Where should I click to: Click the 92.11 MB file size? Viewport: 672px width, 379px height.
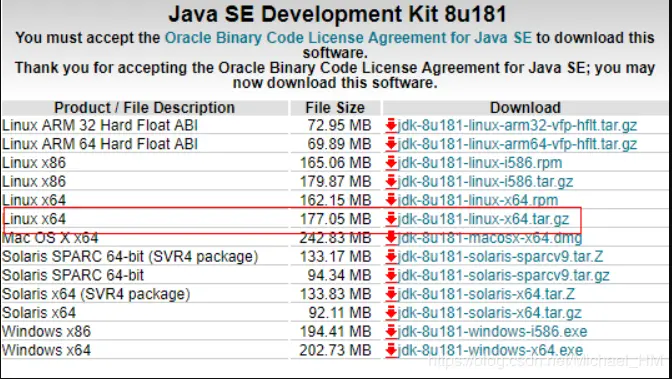(340, 313)
